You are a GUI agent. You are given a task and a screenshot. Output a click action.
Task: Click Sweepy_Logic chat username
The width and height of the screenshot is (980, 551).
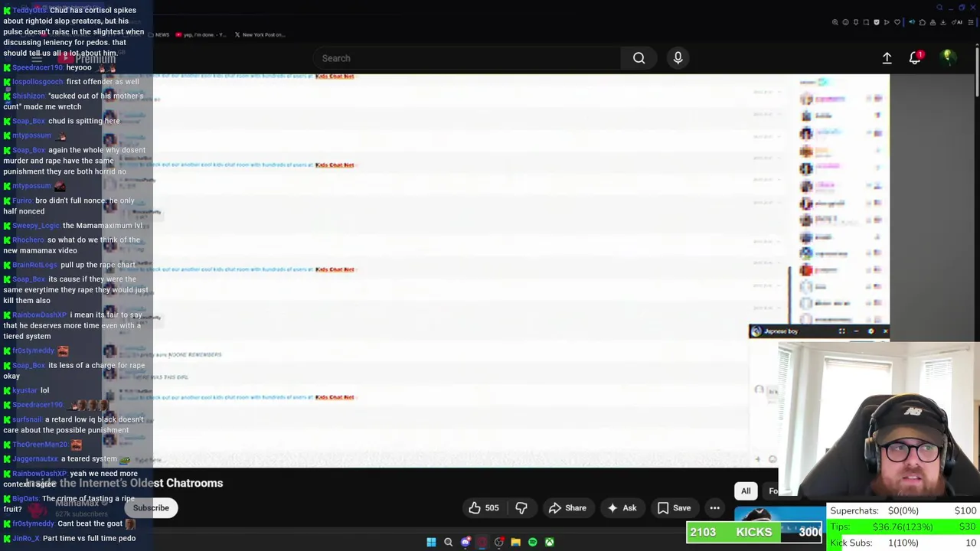click(x=35, y=226)
